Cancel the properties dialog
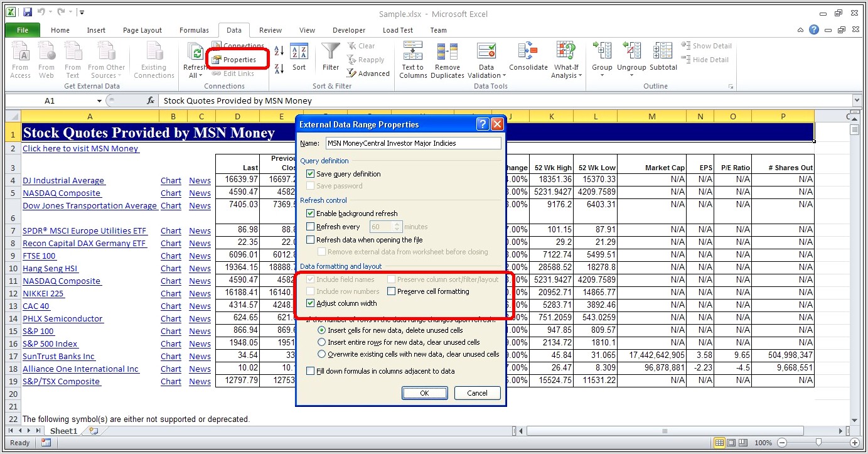 click(x=477, y=393)
